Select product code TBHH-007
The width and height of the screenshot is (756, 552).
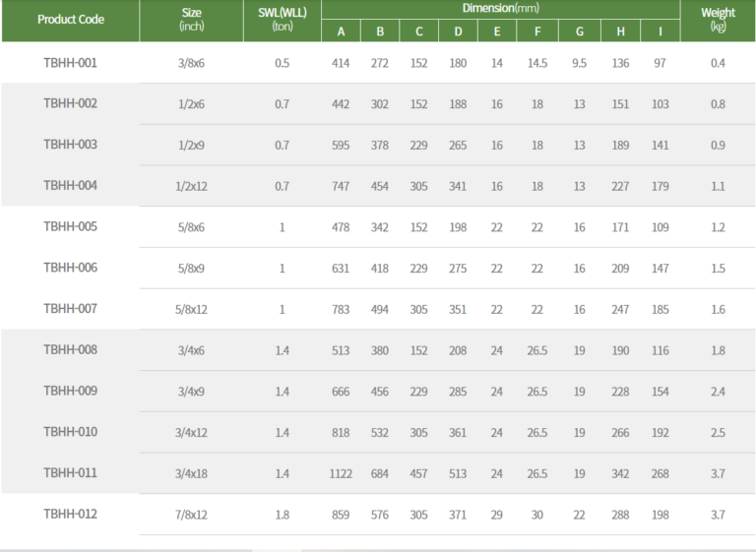[70, 309]
